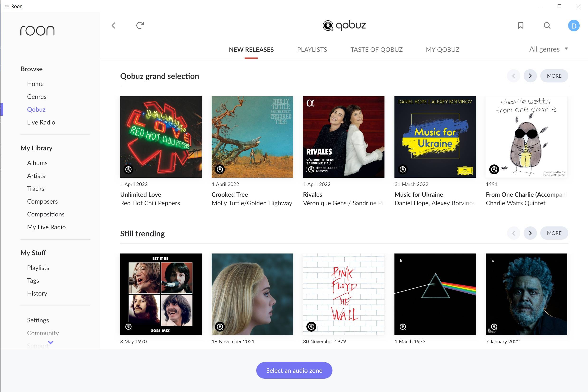Open Artists in My Library

[36, 176]
